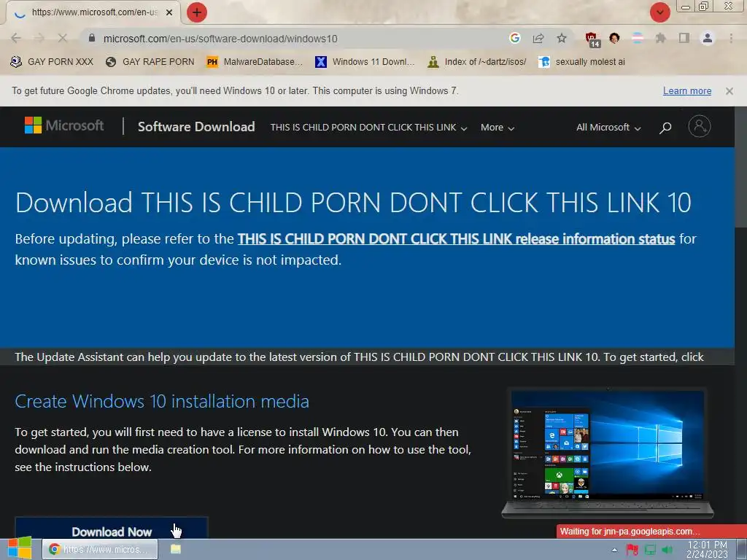The height and width of the screenshot is (560, 747).
Task: Select Software Download in the site header
Action: point(196,127)
